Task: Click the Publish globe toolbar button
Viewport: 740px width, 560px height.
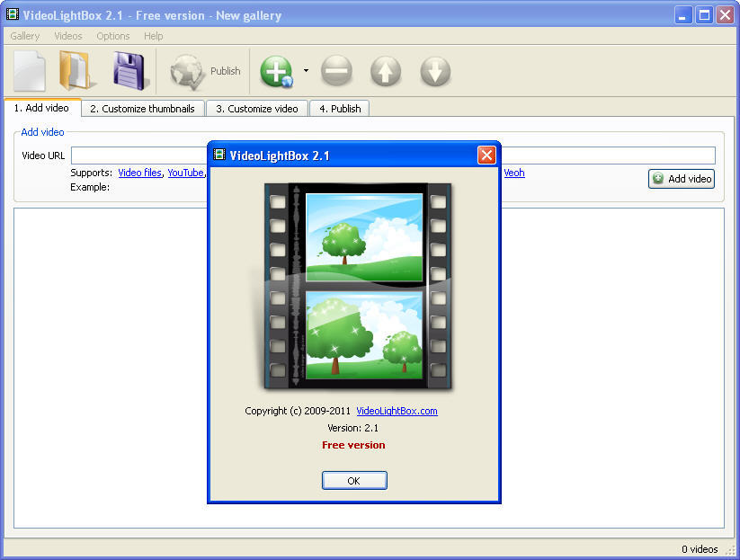Action: (205, 71)
